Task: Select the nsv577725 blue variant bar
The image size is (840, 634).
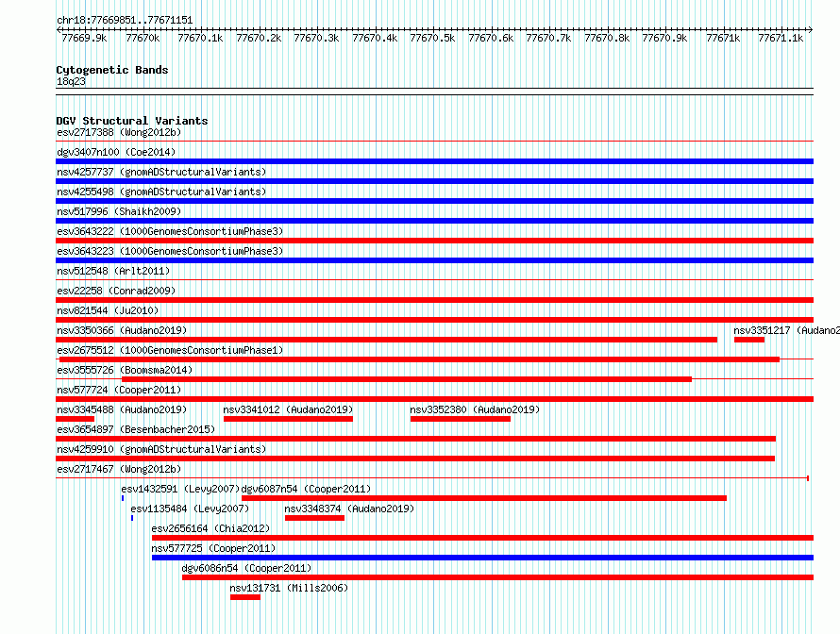Action: 482,558
